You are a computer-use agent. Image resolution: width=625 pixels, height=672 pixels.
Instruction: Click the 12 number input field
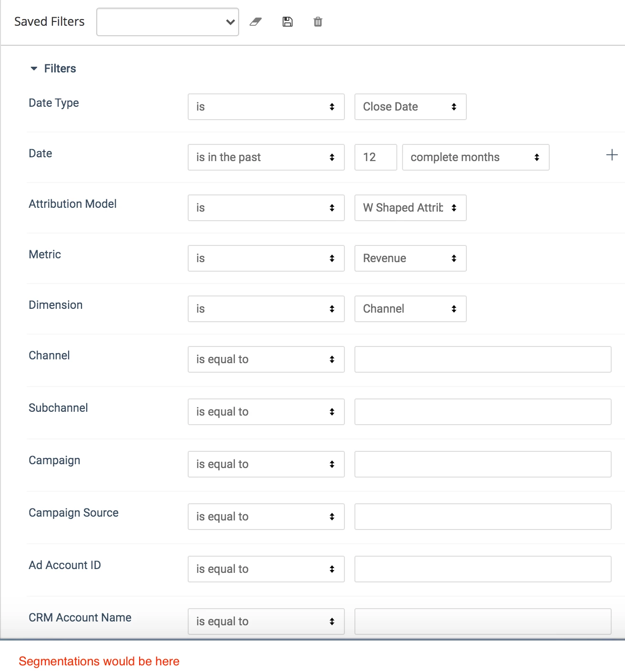coord(376,157)
